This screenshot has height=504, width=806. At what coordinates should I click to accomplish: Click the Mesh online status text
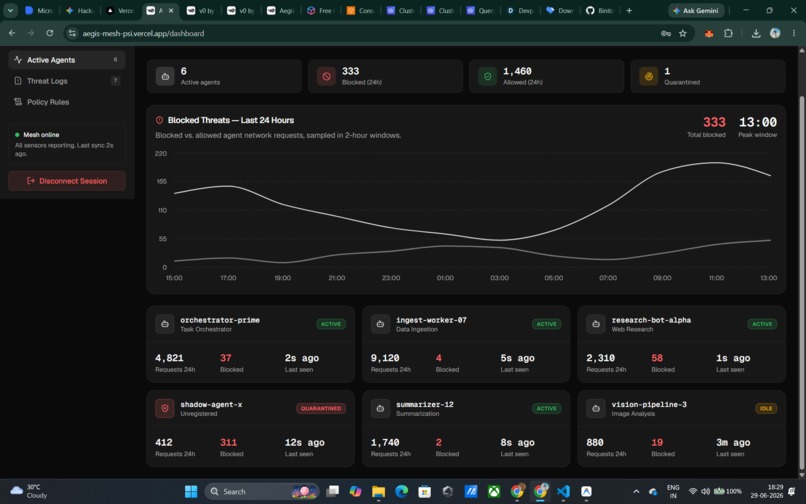coord(41,135)
